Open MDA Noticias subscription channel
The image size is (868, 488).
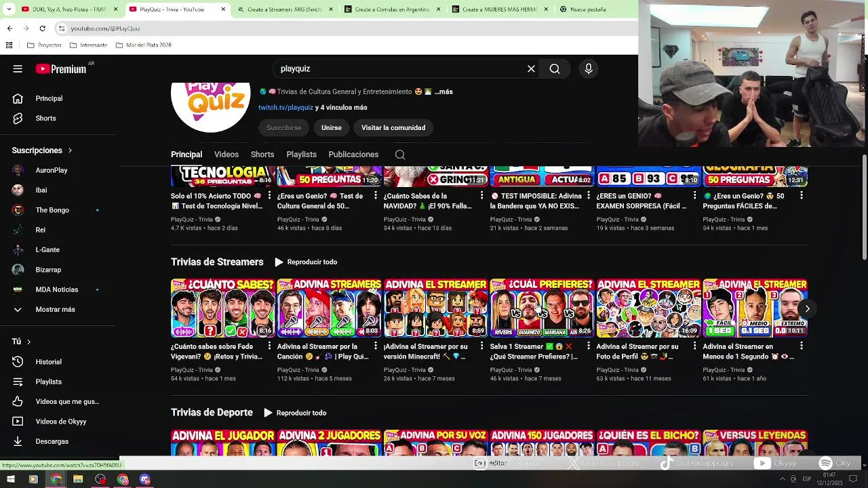coord(56,289)
